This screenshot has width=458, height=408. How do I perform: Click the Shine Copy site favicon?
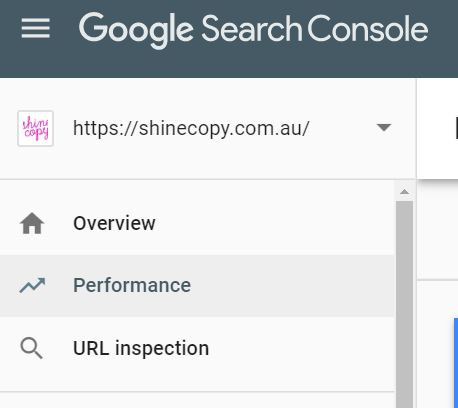pyautogui.click(x=36, y=128)
